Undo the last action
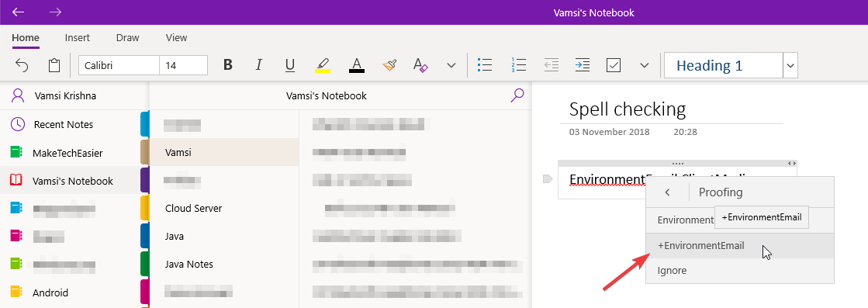 [22, 65]
